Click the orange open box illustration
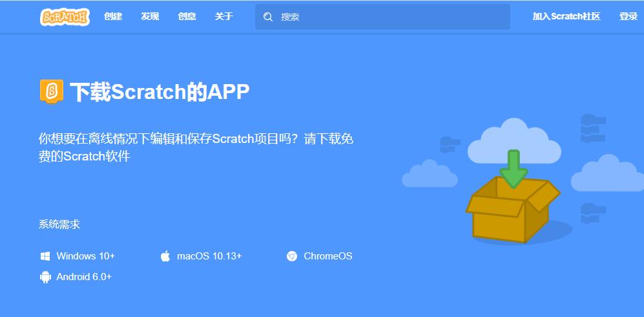 (513, 210)
